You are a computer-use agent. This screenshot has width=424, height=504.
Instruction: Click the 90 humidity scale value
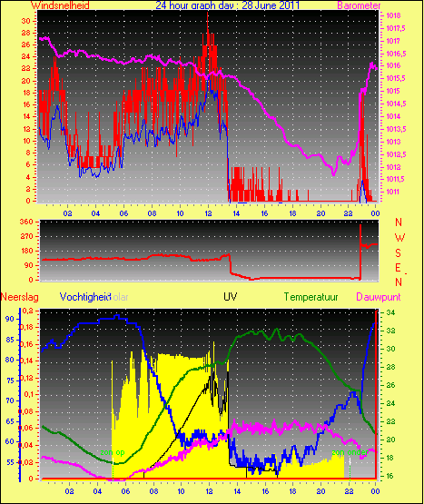click(x=10, y=319)
